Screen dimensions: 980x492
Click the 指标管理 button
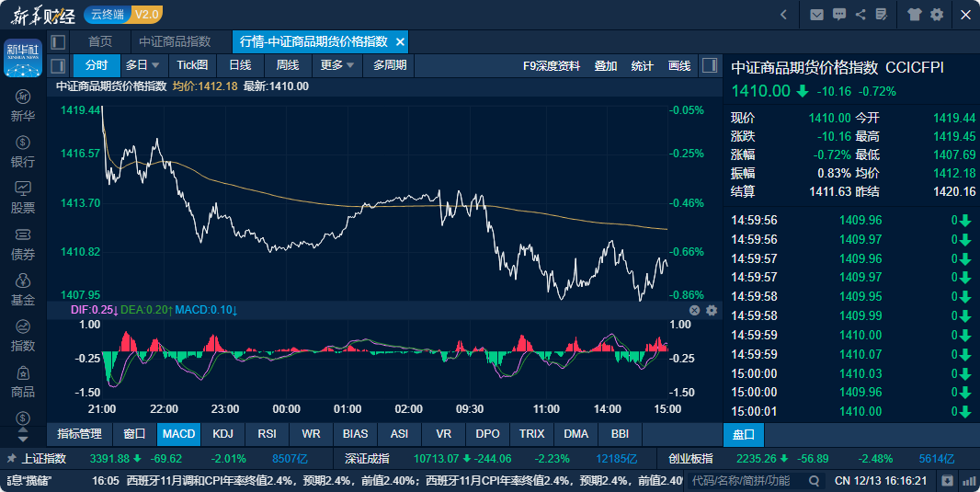[x=79, y=434]
